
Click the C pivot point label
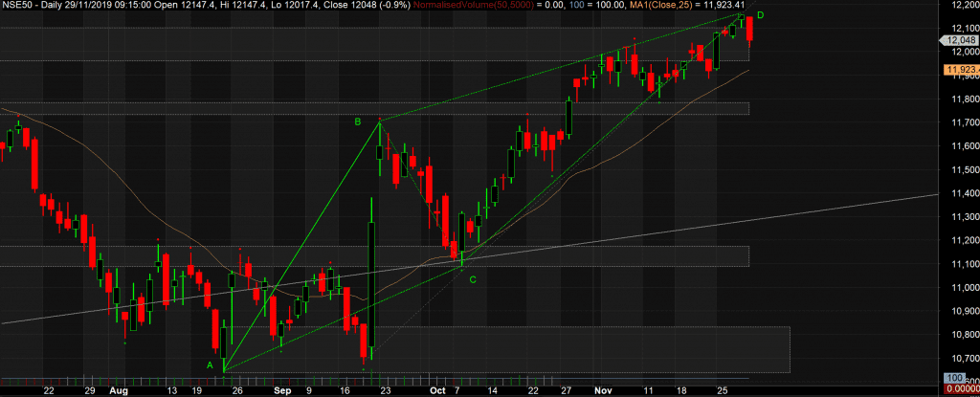(x=473, y=279)
